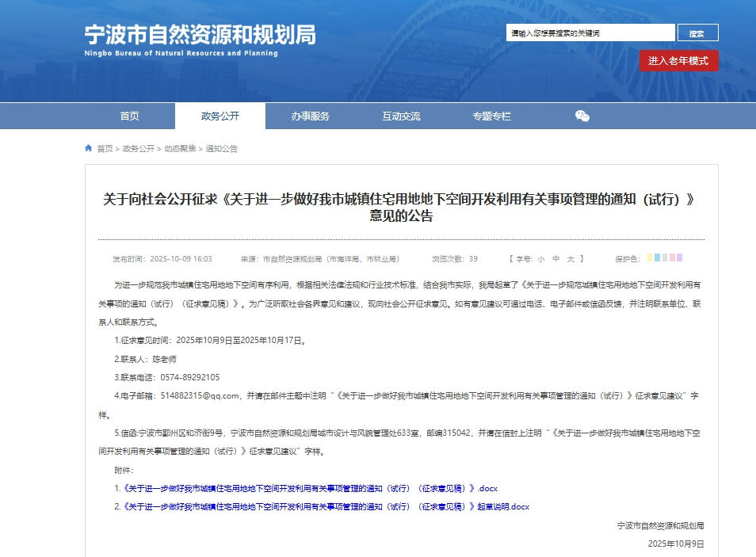The width and height of the screenshot is (756, 557).
Task: Open the 政务公开 navigation tab
Action: [x=220, y=116]
